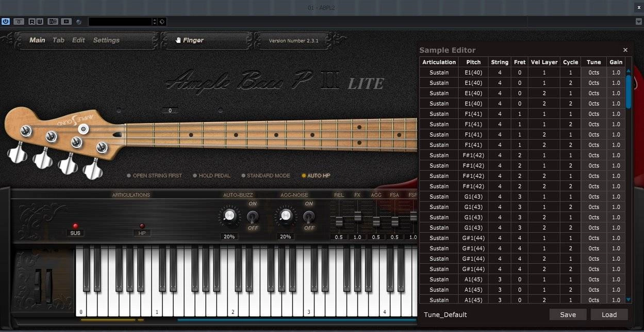This screenshot has width=644, height=332.
Task: Click the Tune column header
Action: [594, 62]
